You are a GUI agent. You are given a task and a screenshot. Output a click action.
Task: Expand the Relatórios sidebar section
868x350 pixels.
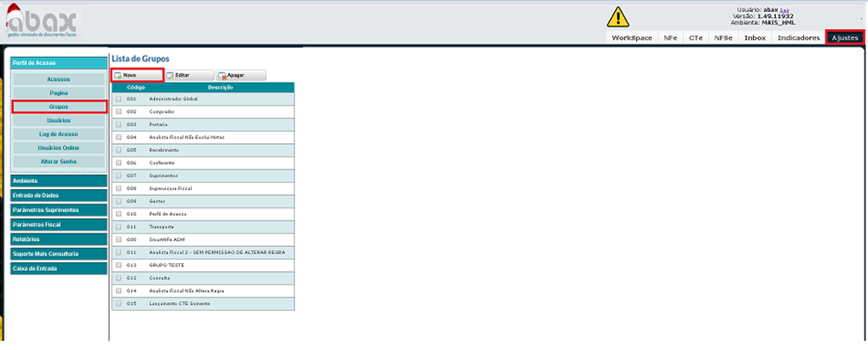58,239
